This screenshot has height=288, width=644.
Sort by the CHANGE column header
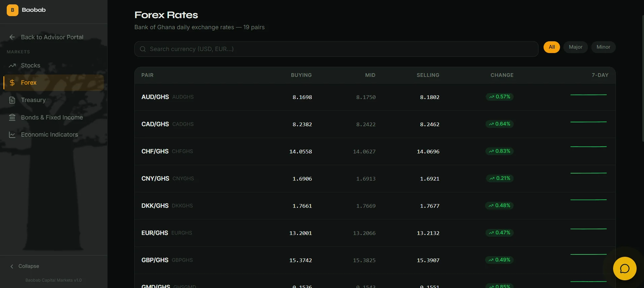pos(502,75)
